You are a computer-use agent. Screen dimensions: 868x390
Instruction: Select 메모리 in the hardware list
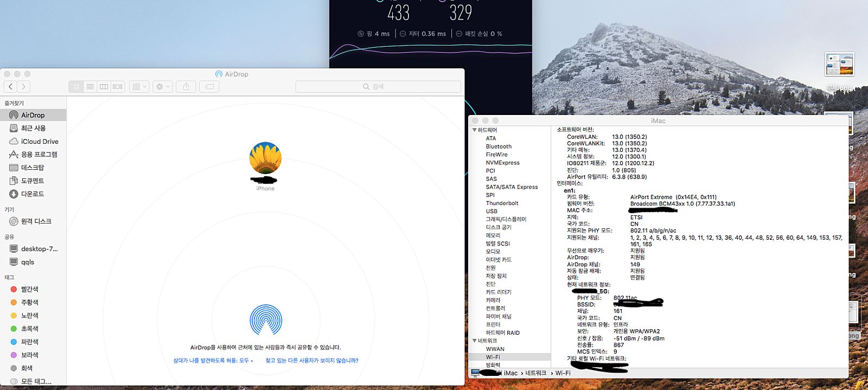coord(493,235)
